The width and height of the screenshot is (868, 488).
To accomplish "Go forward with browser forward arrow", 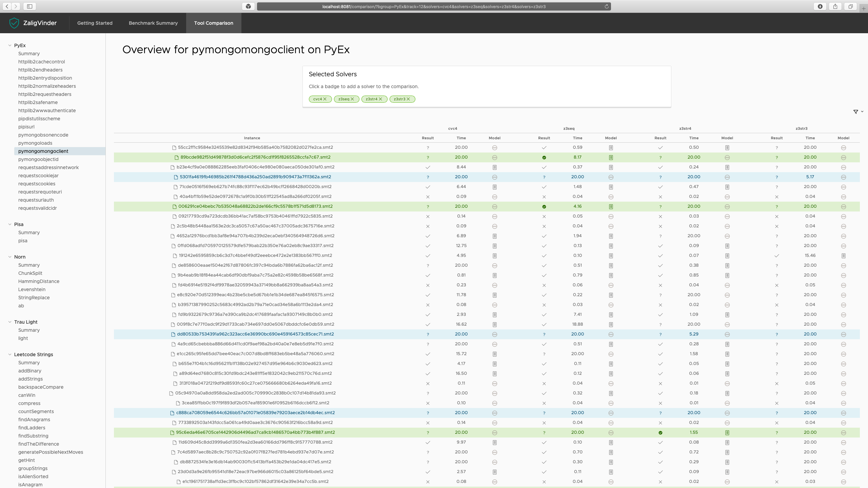I will coord(16,6).
